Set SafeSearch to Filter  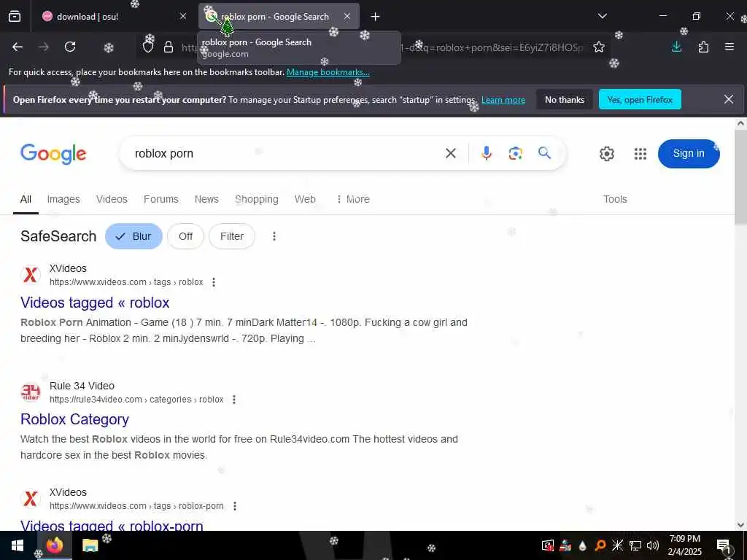[232, 236]
